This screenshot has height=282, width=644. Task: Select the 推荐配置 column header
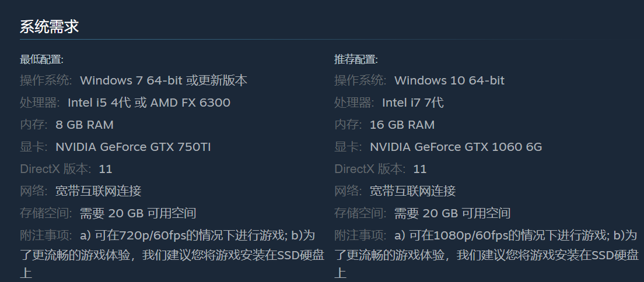pyautogui.click(x=356, y=59)
